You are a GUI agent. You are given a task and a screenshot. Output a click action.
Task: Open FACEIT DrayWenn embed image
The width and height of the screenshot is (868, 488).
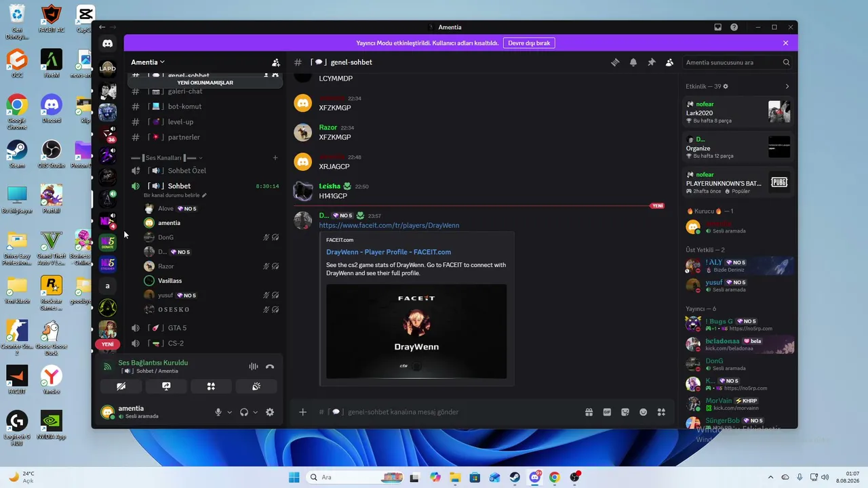(416, 331)
